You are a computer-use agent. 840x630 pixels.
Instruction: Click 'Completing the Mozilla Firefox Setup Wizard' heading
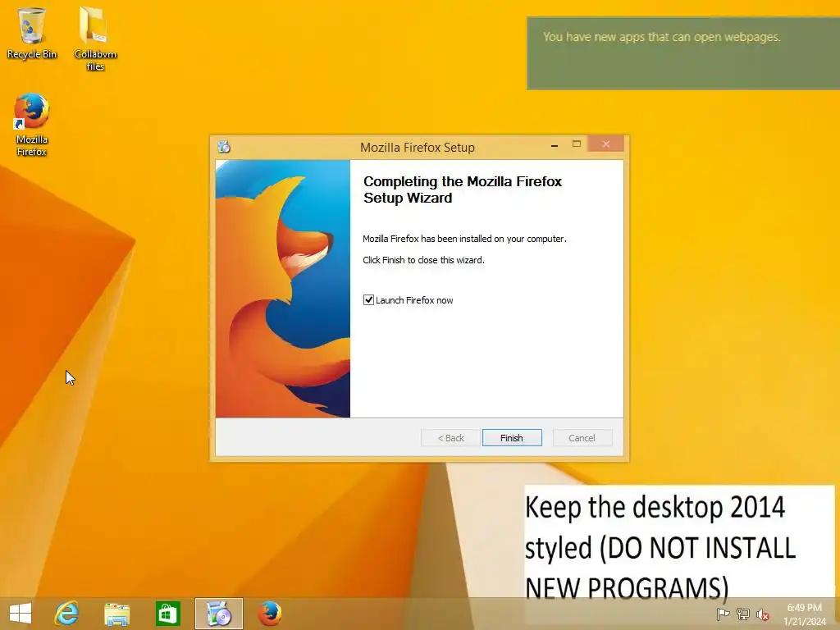(463, 189)
